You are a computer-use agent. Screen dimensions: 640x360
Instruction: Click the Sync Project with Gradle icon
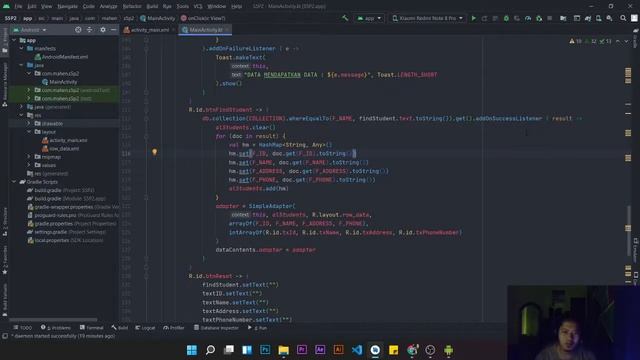pyautogui.click(x=588, y=18)
